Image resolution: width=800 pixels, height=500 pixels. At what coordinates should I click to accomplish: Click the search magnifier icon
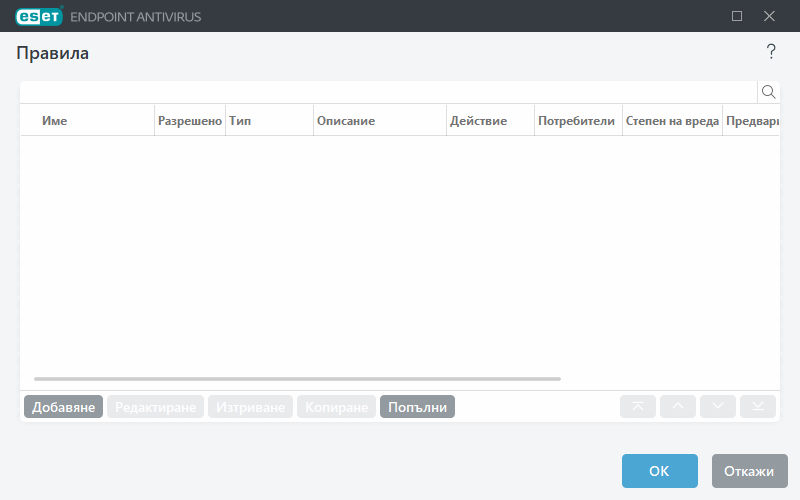pos(769,92)
